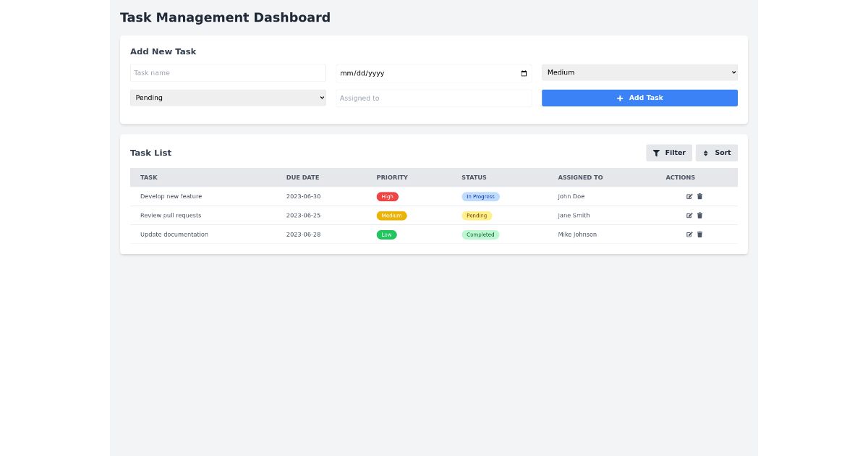Click the funnel icon on the Filter button

click(657, 153)
